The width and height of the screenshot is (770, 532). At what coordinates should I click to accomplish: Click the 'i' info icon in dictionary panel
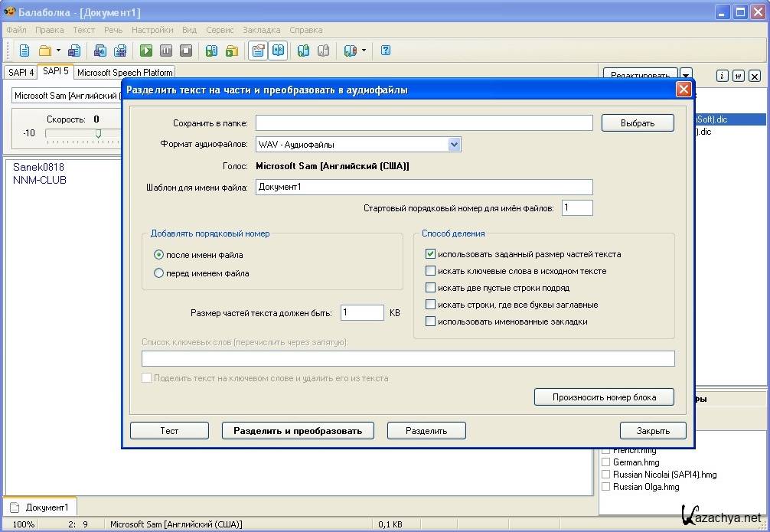[721, 76]
